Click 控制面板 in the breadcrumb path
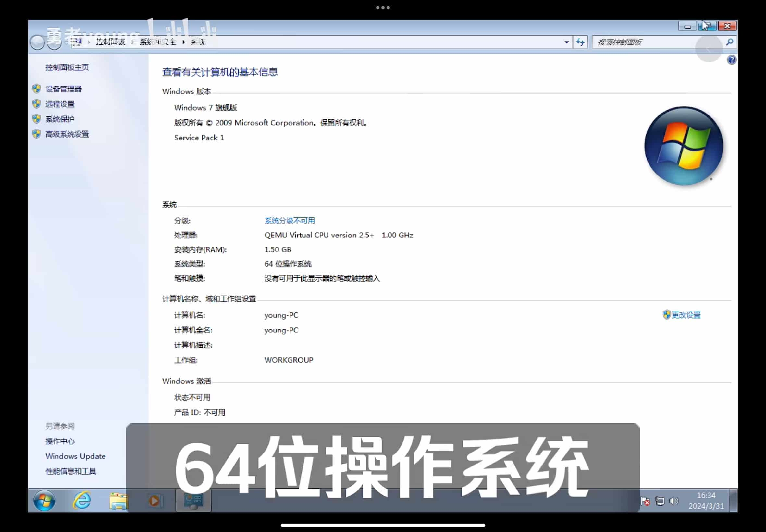This screenshot has height=532, width=766. (x=110, y=42)
